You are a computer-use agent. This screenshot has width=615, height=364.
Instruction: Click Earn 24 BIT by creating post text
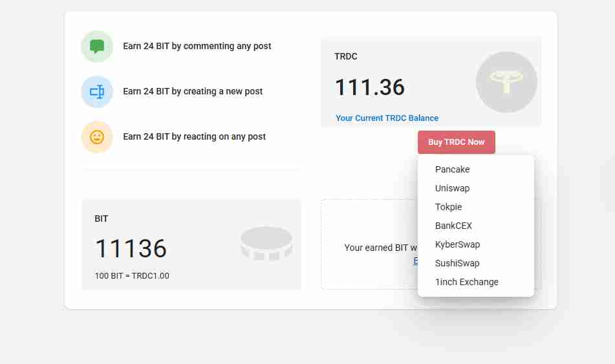[193, 92]
